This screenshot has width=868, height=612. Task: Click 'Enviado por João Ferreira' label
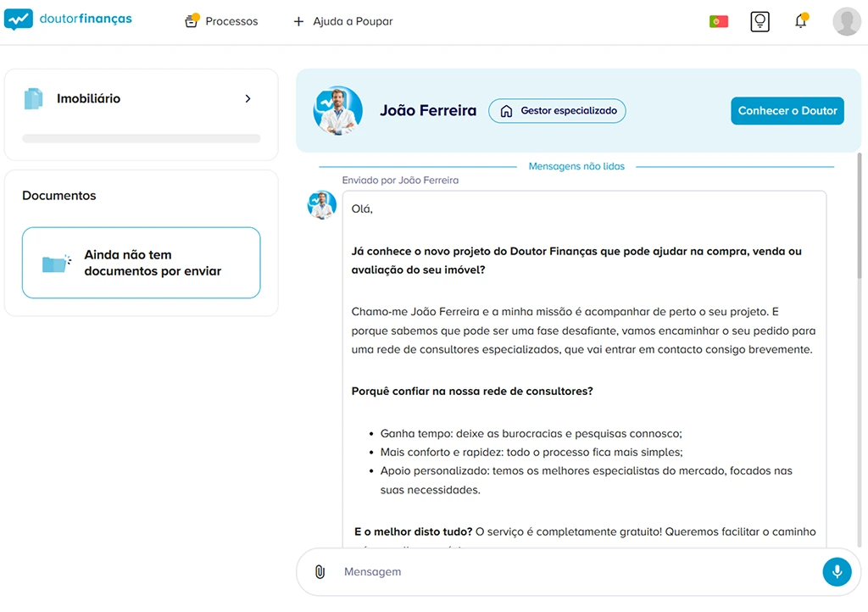[x=400, y=181]
